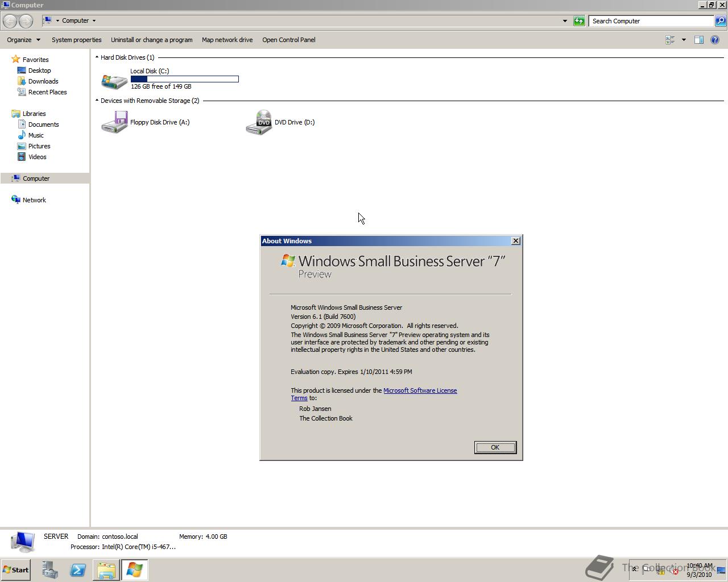Click the SERVER computer icon in details pane
The height and width of the screenshot is (582, 728).
tap(23, 542)
